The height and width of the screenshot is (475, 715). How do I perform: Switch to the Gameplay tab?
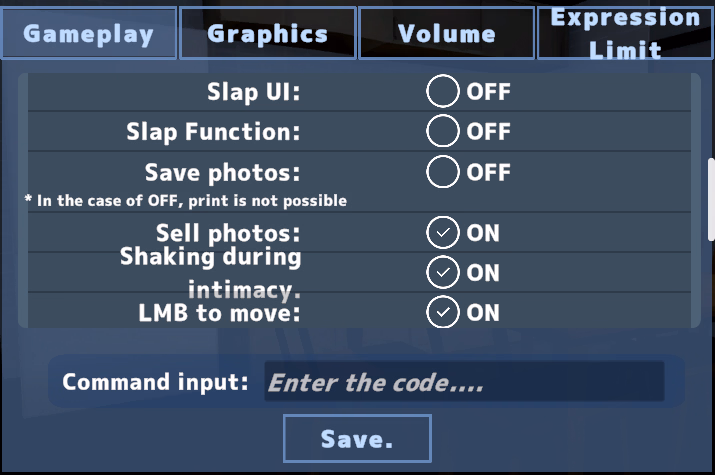tap(89, 33)
